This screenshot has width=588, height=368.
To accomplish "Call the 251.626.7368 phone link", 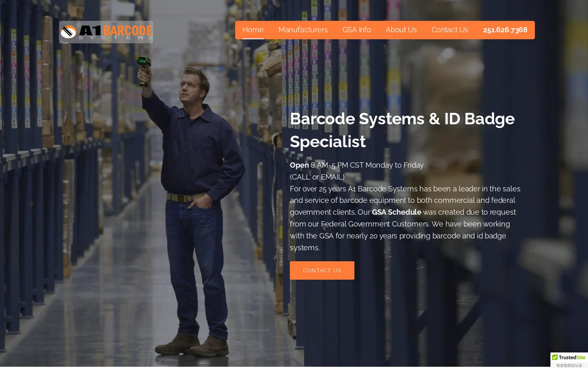I will 505,30.
